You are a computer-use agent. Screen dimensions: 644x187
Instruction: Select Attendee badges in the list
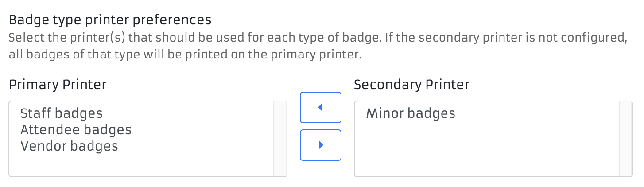tap(76, 130)
